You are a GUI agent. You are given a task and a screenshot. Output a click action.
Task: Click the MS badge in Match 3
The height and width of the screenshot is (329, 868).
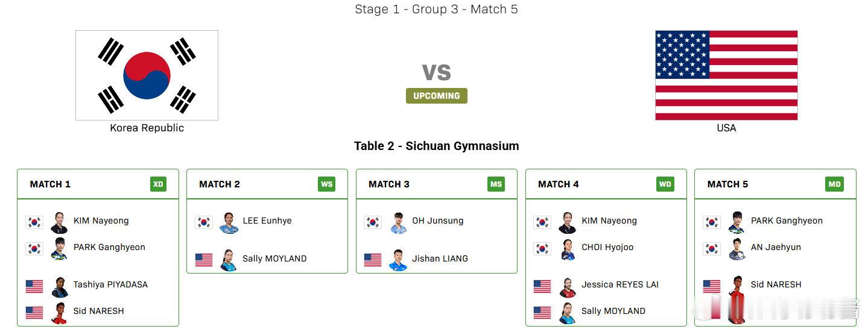point(496,184)
